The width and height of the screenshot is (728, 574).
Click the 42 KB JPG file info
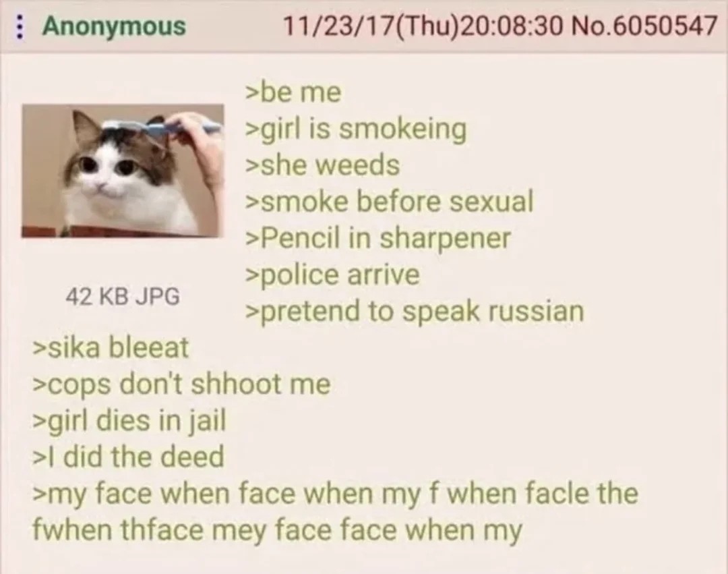tap(123, 296)
